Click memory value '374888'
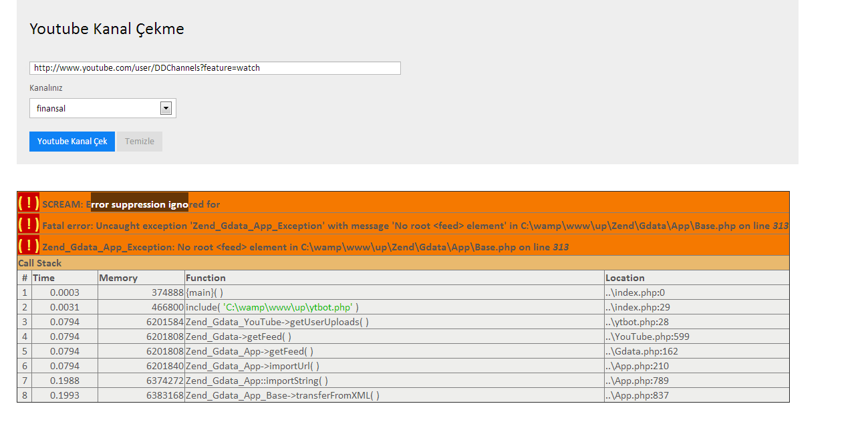The width and height of the screenshot is (868, 442). [x=168, y=292]
